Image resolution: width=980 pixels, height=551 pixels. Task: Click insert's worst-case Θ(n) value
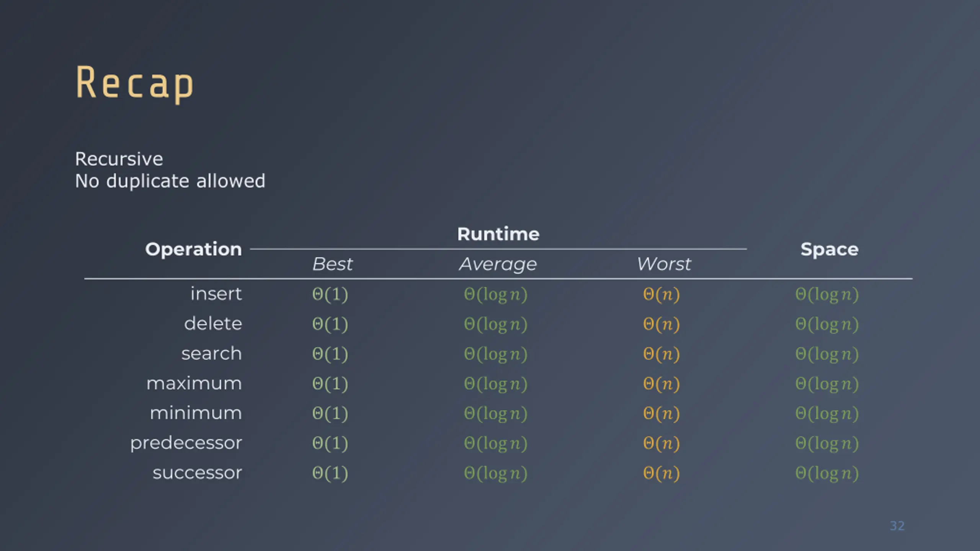coord(661,295)
